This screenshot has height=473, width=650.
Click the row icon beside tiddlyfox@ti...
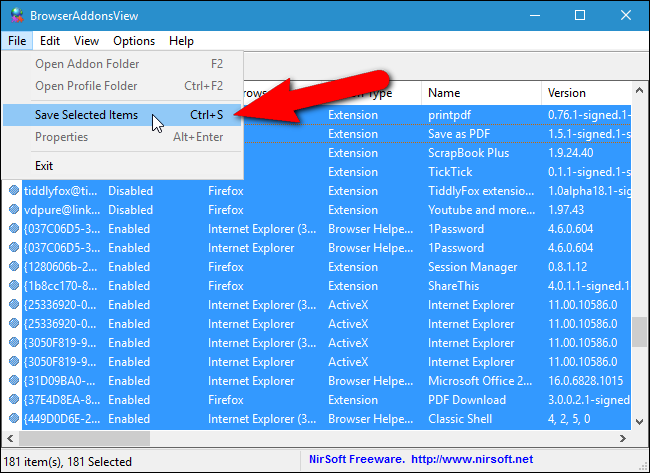pos(14,190)
